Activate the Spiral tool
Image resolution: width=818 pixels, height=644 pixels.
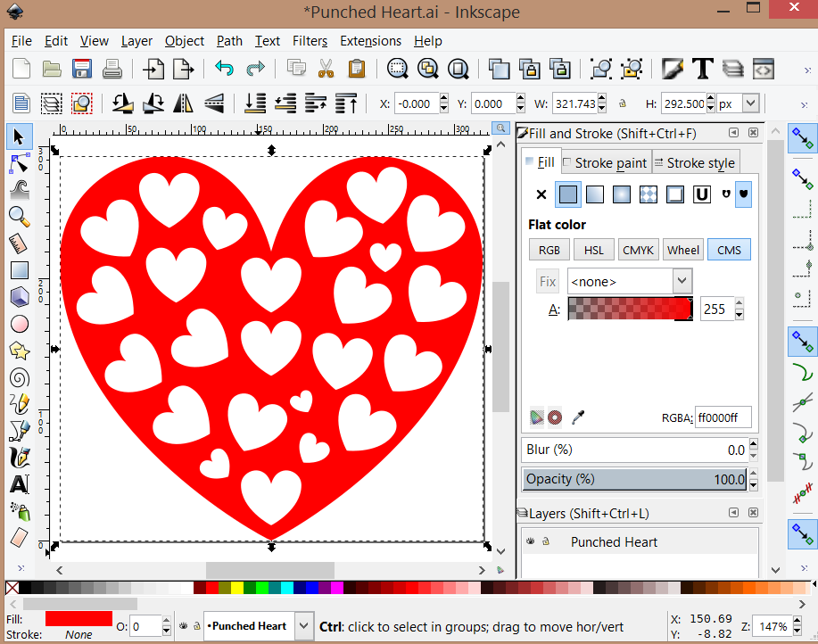(19, 377)
